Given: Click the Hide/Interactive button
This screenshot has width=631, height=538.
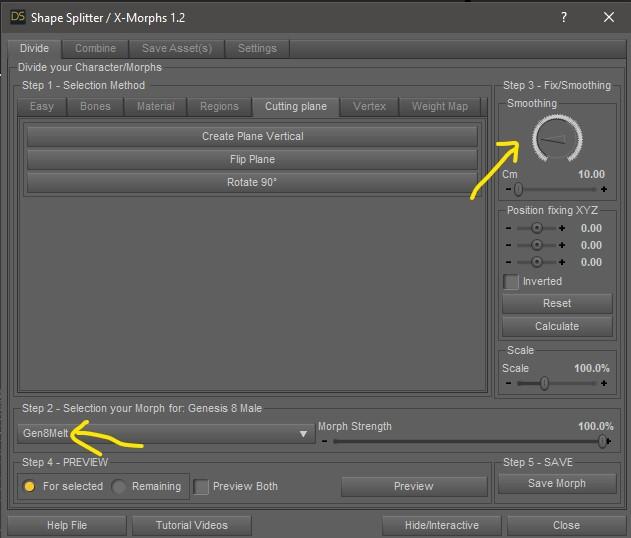Looking at the screenshot, I should tap(441, 526).
